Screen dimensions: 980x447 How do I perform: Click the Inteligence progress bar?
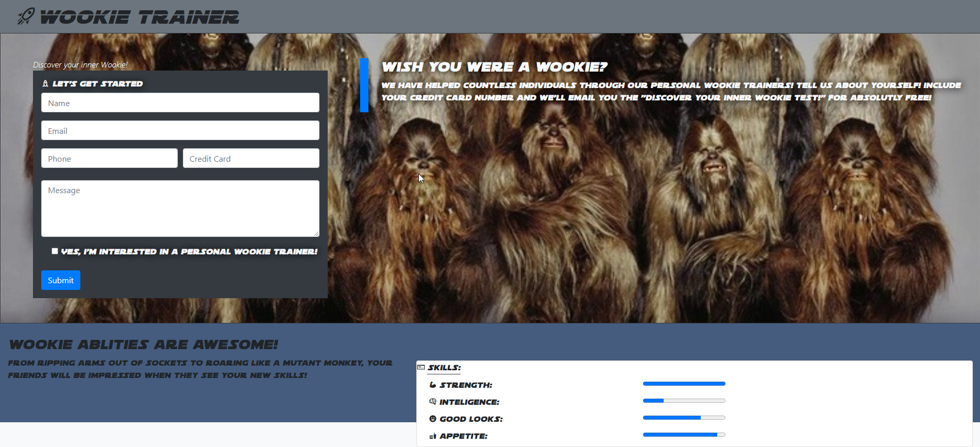(x=684, y=401)
